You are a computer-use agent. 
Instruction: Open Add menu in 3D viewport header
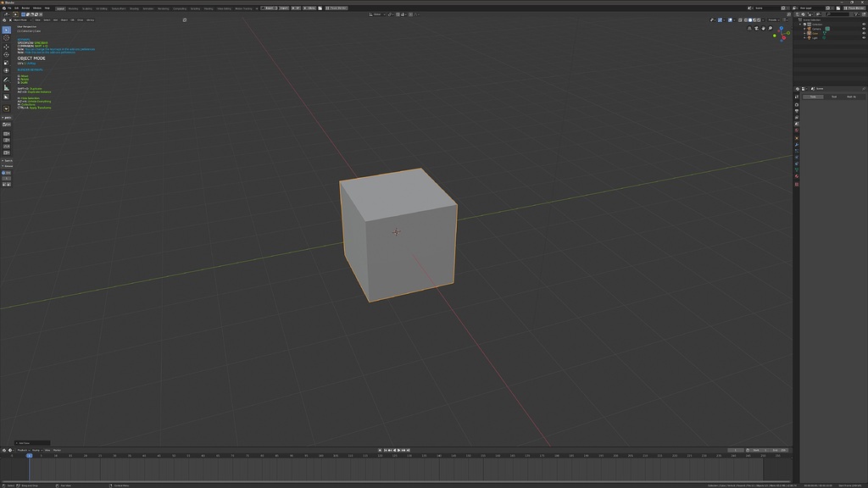(55, 20)
